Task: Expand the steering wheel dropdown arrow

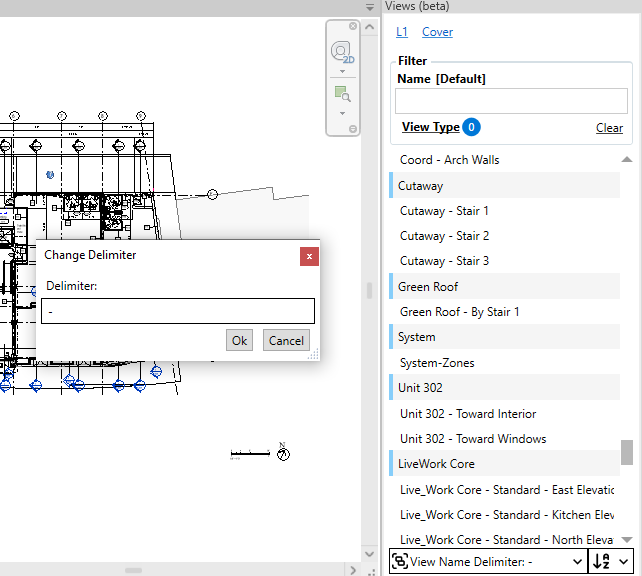Action: coord(342,71)
